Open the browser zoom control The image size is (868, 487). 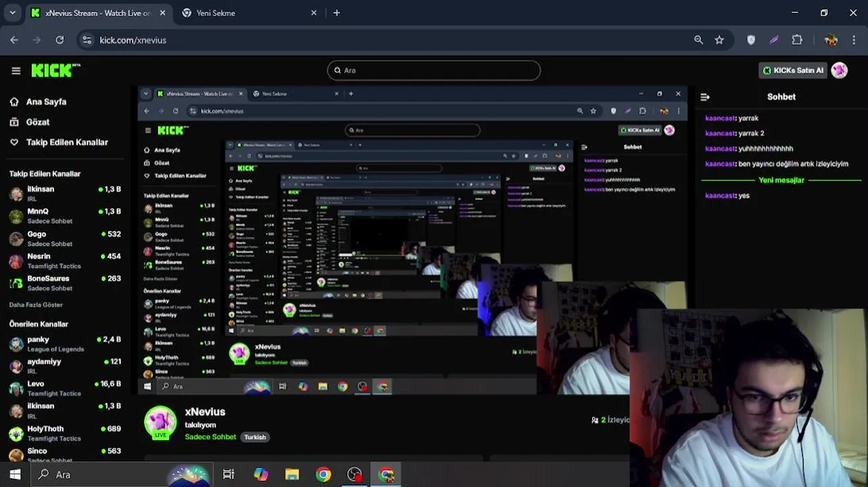[x=698, y=40]
